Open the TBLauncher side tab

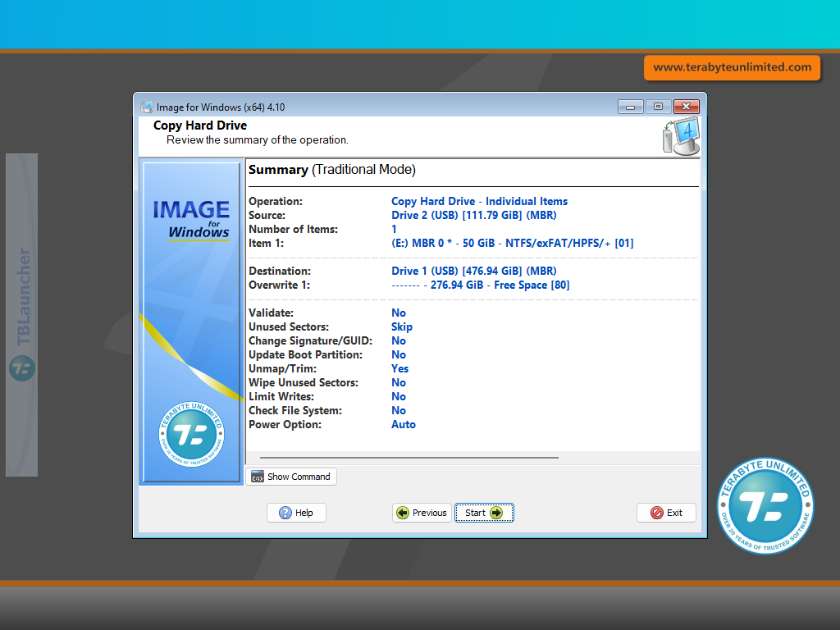[x=22, y=315]
